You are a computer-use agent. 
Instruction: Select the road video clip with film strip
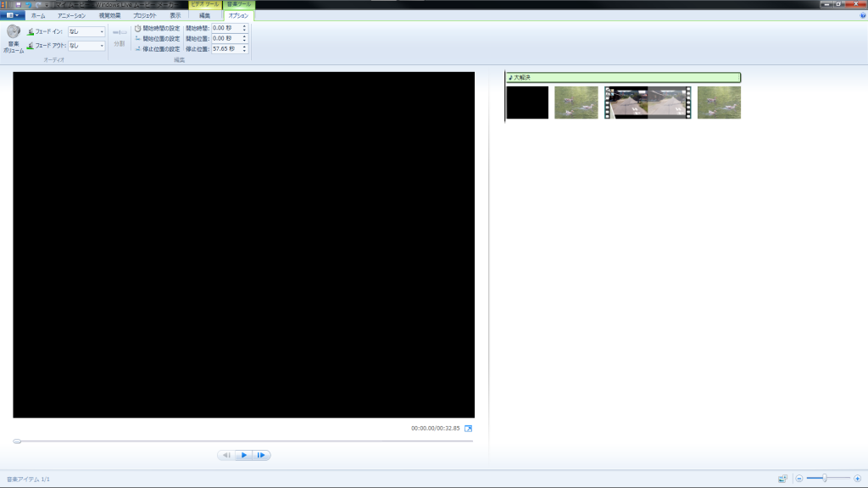point(648,103)
